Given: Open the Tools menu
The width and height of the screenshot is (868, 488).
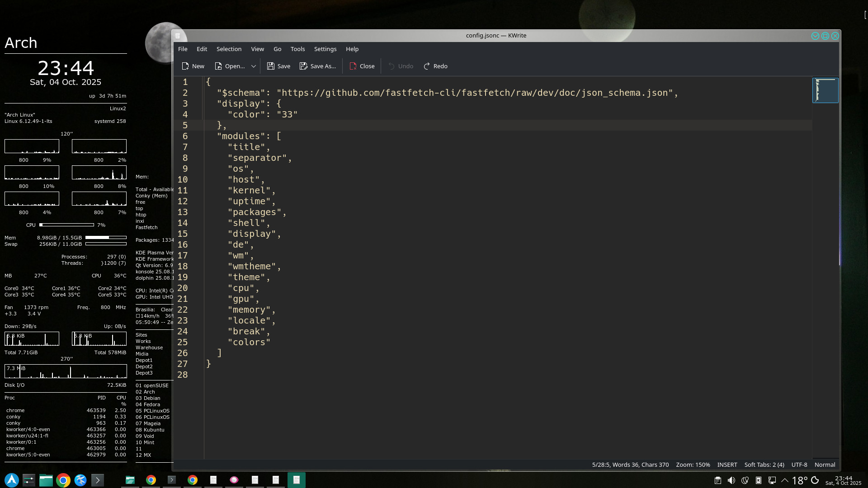Looking at the screenshot, I should pos(297,49).
